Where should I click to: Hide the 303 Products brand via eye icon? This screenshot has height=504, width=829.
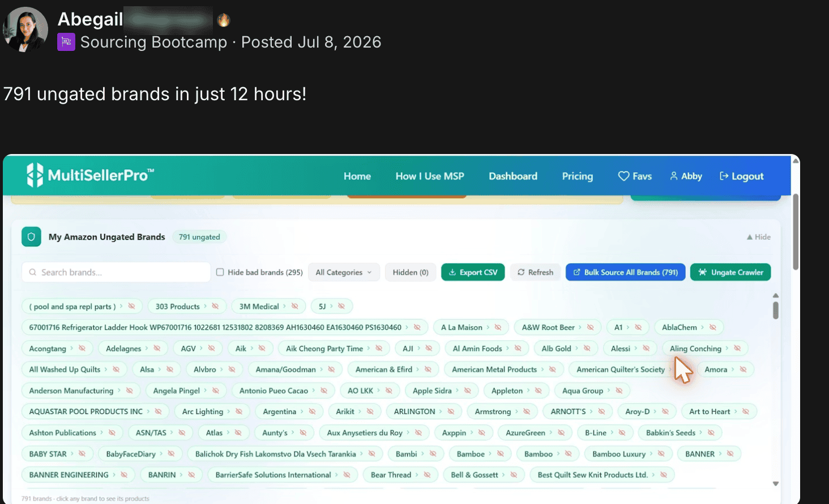tap(215, 306)
